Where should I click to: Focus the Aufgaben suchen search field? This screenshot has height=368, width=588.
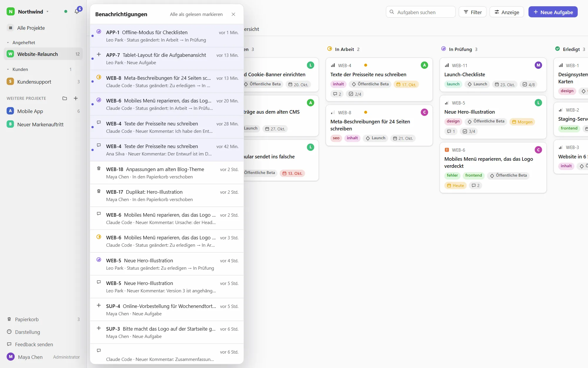pos(420,12)
